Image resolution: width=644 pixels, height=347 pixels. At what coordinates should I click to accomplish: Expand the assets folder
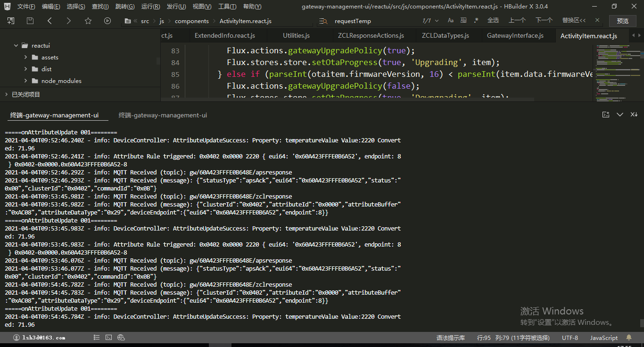[26, 58]
